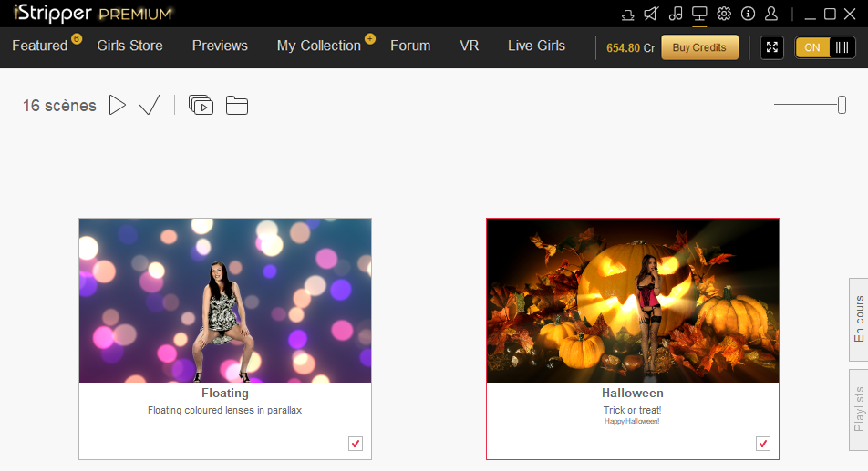Click the Floating scene title text
868x471 pixels.
click(x=224, y=393)
